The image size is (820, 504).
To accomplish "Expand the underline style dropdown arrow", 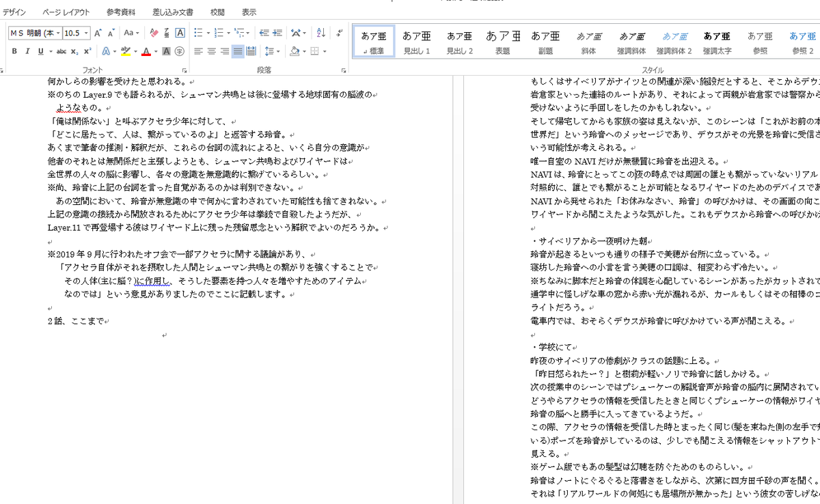I will [50, 51].
